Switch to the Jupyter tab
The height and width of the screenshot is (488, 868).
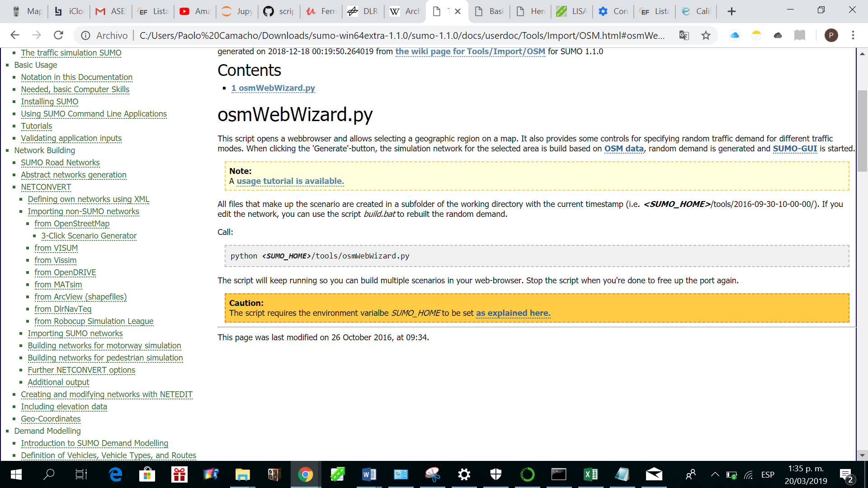(x=237, y=11)
